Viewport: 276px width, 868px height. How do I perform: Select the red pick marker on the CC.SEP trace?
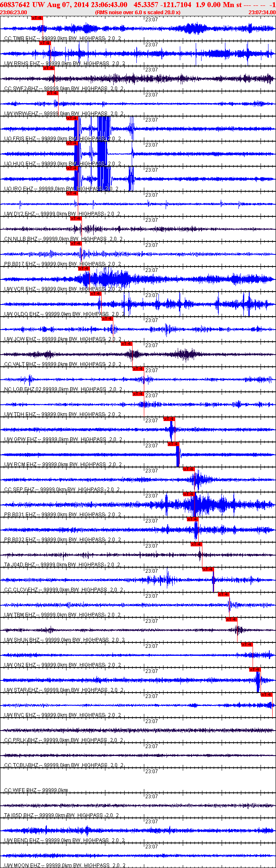click(x=189, y=469)
